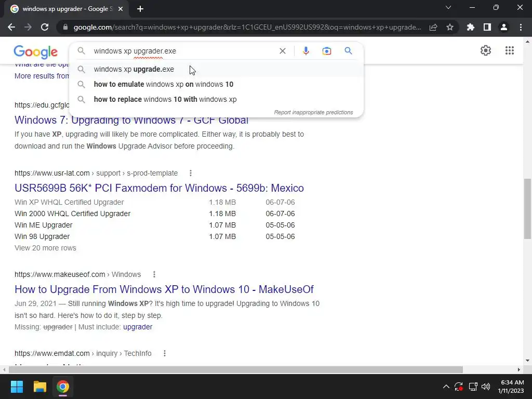Click Must include upgrader link
Viewport: 532px width, 399px height.
click(x=138, y=327)
